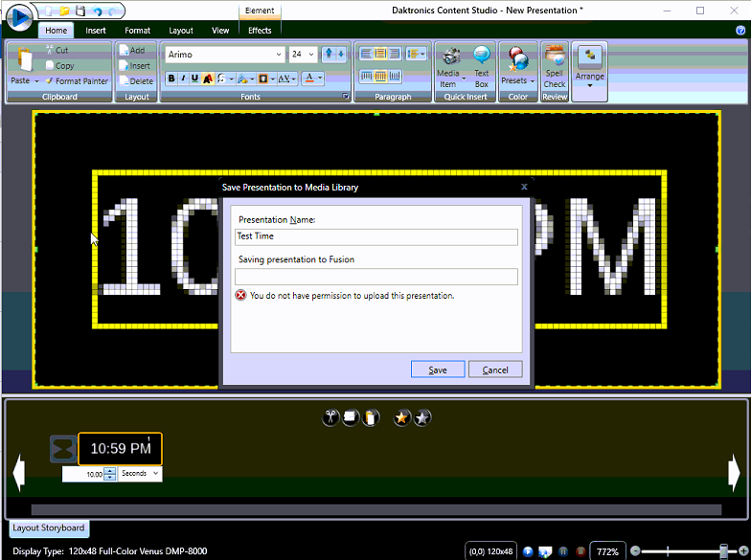
Task: Click the stop preview button in status bar
Action: [x=580, y=551]
